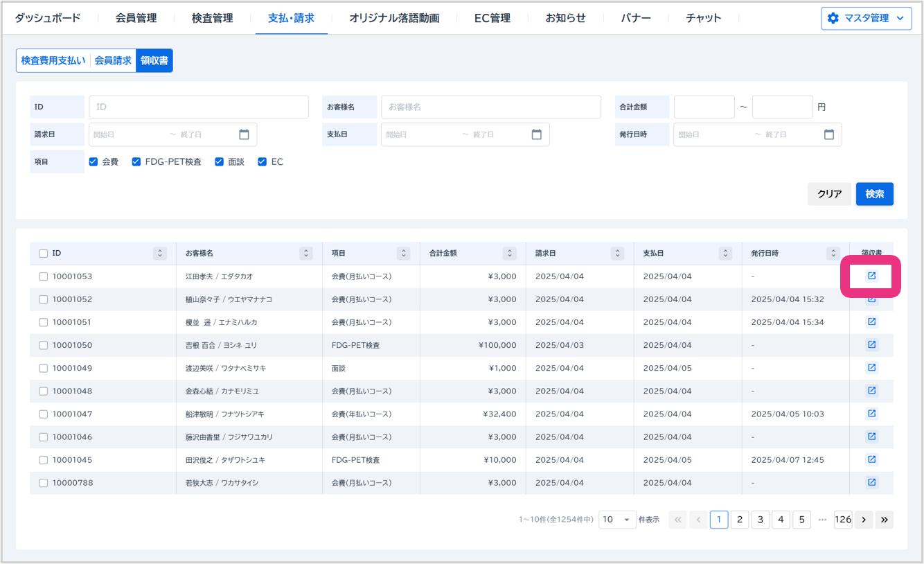Switch to the 会員管理 menu

pos(136,18)
